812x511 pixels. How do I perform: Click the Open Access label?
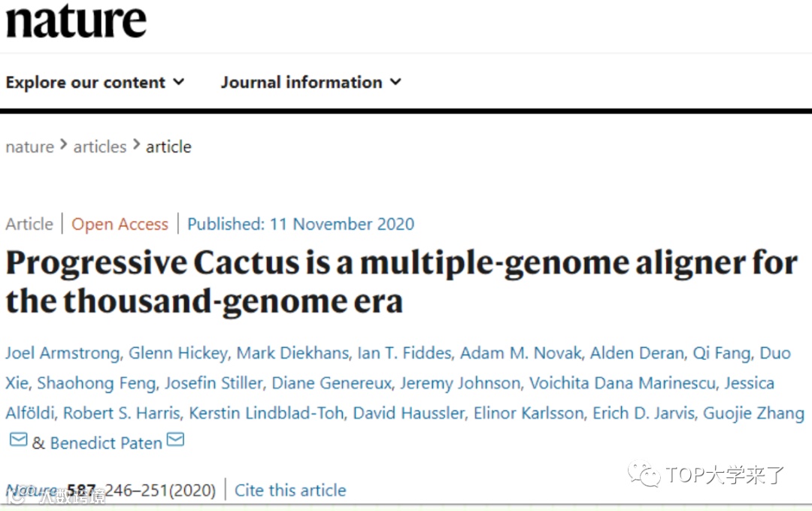coord(120,224)
